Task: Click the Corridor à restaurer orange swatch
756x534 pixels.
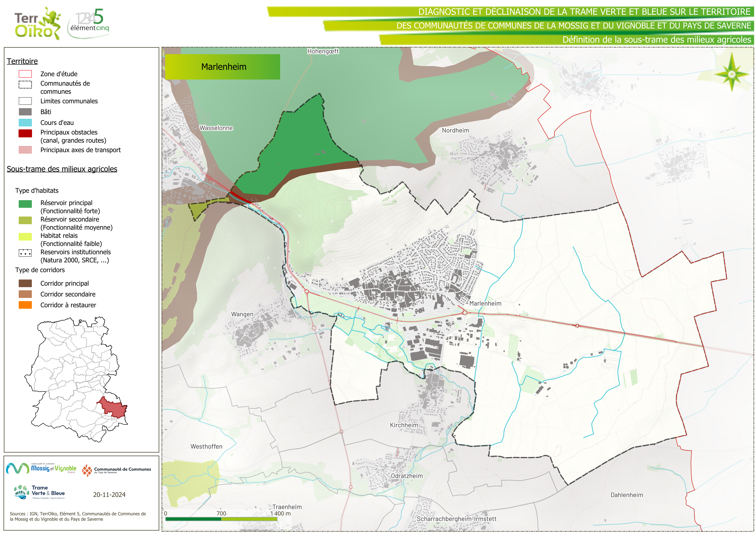Action: 25,305
